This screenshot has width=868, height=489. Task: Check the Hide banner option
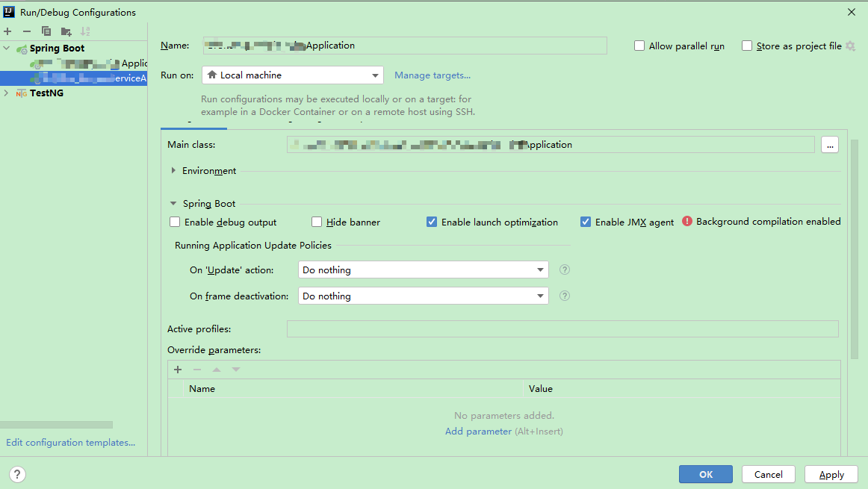tap(317, 222)
